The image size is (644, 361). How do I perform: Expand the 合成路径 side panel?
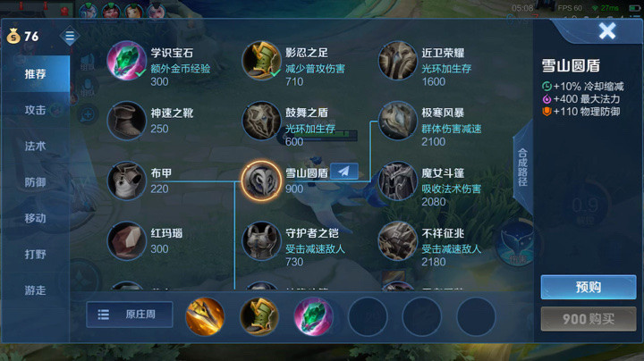(522, 167)
